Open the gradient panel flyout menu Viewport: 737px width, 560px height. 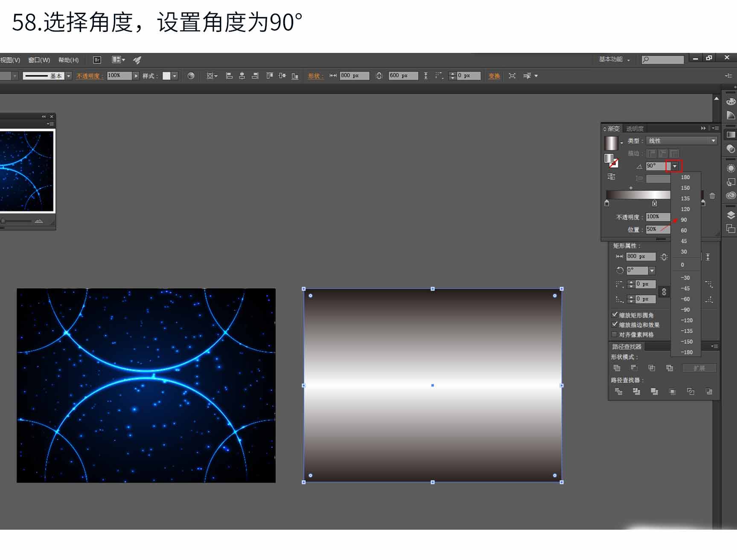pyautogui.click(x=716, y=128)
